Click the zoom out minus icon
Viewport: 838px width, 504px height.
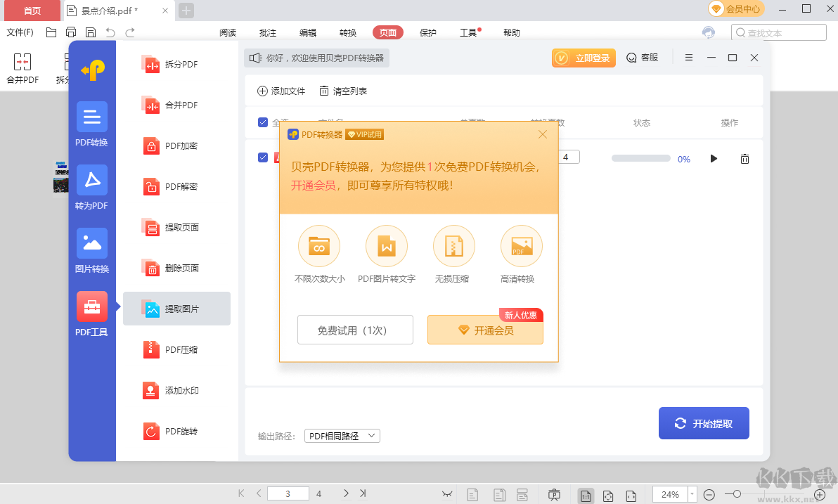tap(709, 495)
